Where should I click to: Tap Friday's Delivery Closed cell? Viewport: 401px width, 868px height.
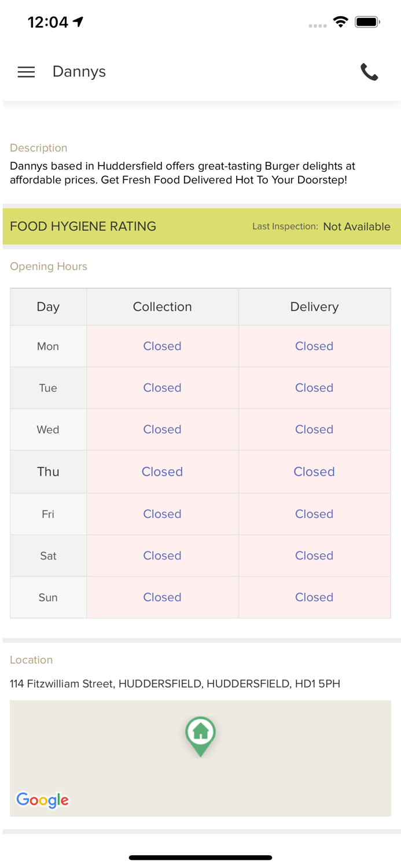click(x=314, y=514)
